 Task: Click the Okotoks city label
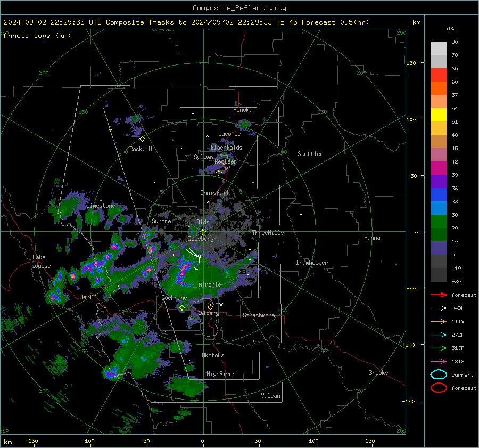pyautogui.click(x=213, y=355)
